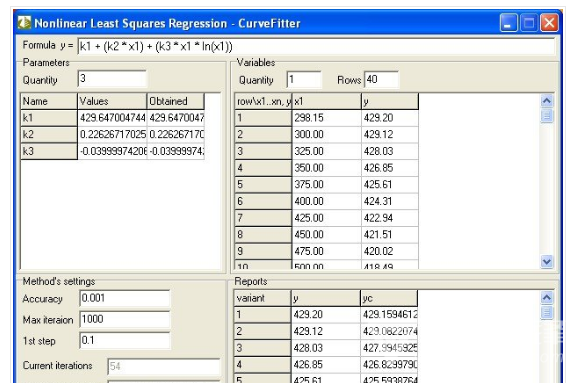Click k1 Values cell 429.647004744
Viewport: 582px width, 383px height.
pos(112,118)
